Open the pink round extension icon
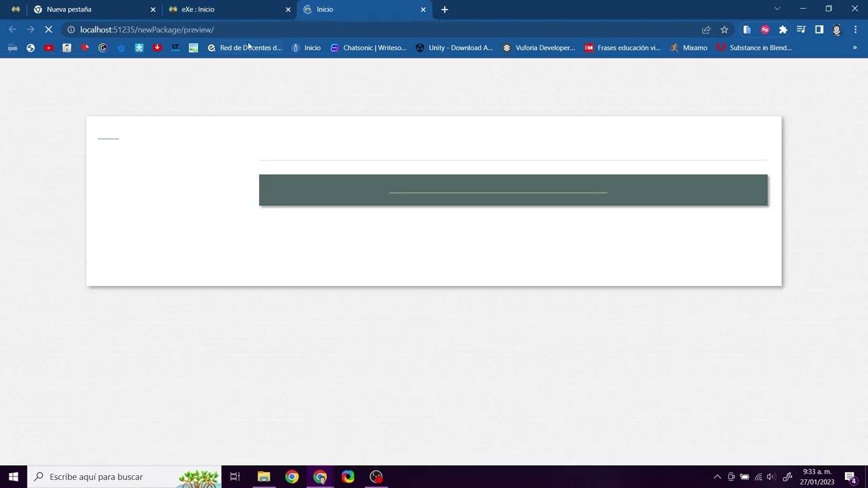Viewport: 868px width, 488px height. coord(765,30)
